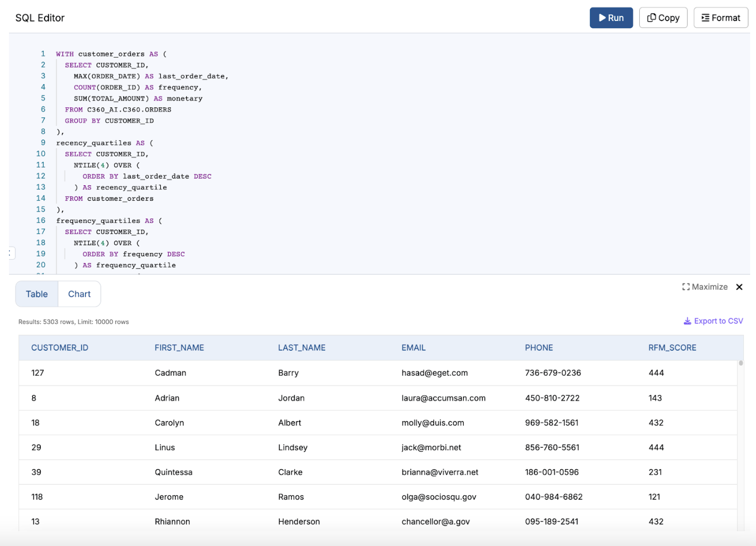The image size is (756, 546).
Task: Run the SQL query
Action: click(611, 17)
